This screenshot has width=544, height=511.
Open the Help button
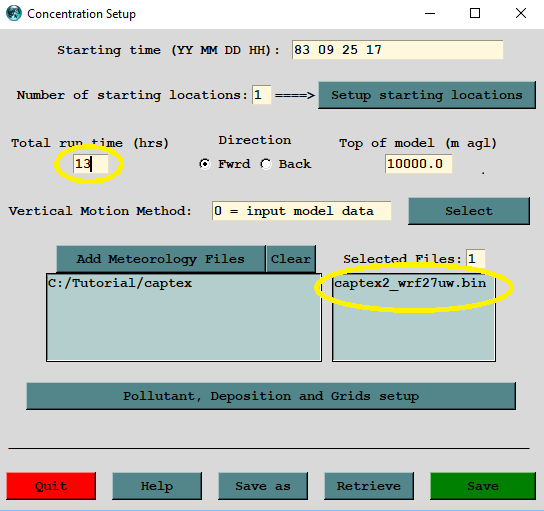point(157,486)
